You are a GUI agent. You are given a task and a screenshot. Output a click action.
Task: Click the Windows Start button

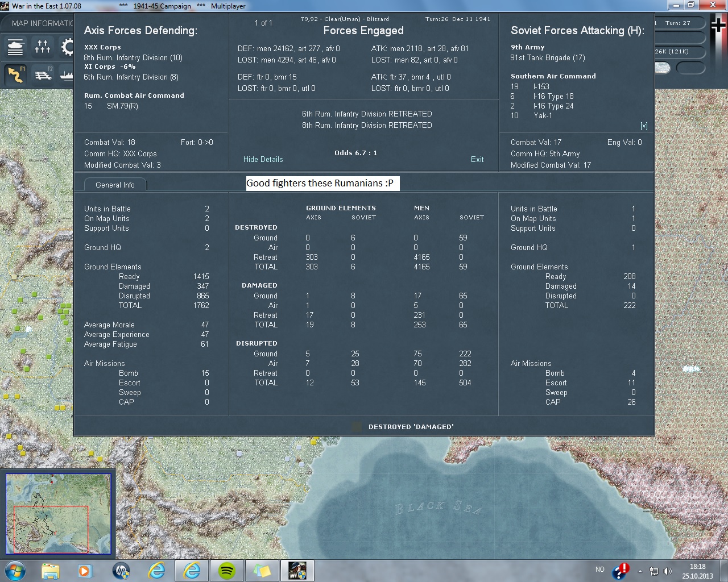[15, 570]
